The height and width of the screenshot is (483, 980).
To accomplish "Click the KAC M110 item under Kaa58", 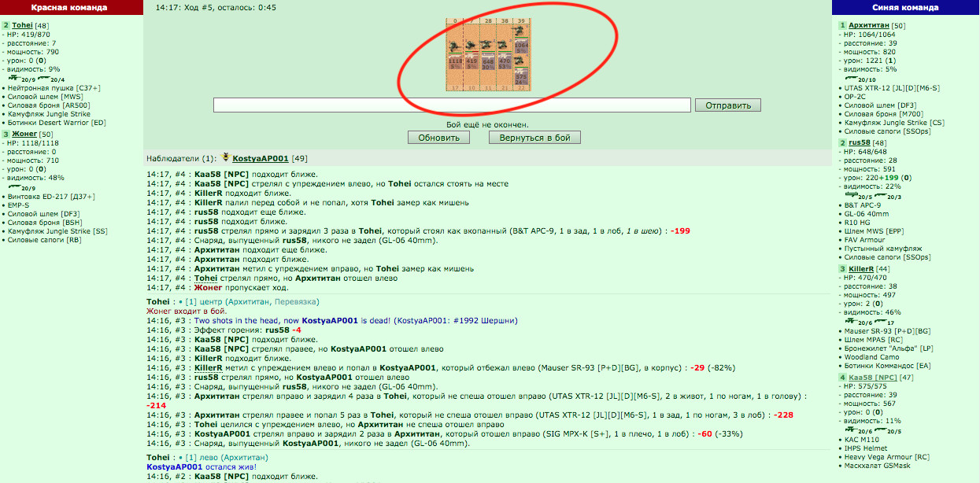I will point(862,440).
